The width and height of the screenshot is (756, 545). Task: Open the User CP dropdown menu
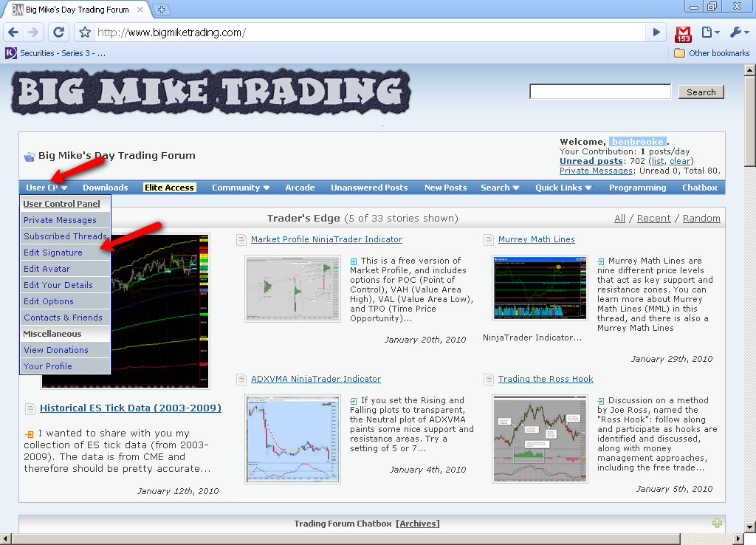(x=47, y=188)
